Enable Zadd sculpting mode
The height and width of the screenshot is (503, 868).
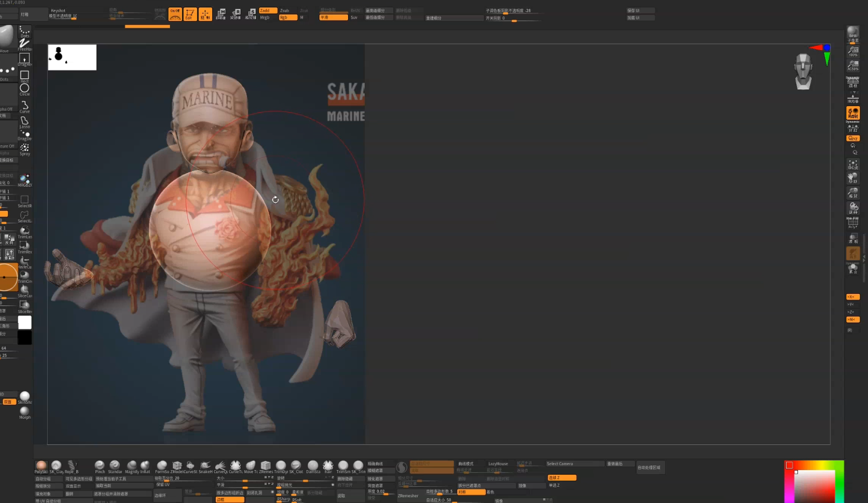pos(268,10)
